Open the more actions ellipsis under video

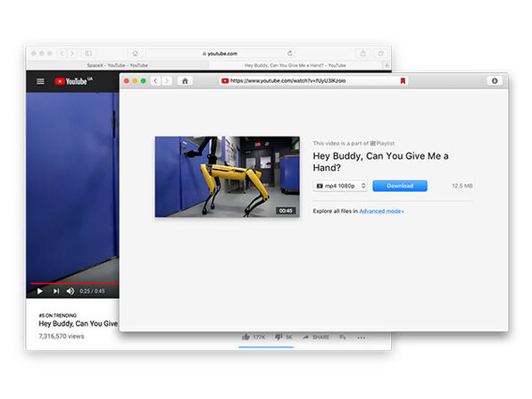[362, 337]
